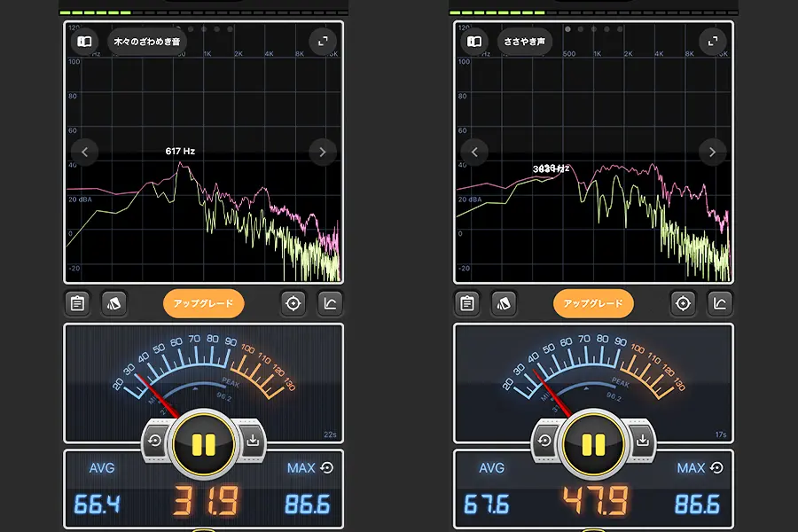Tap the theme cards icon on right screen
Viewport: 798px width, 532px height.
coord(504,304)
